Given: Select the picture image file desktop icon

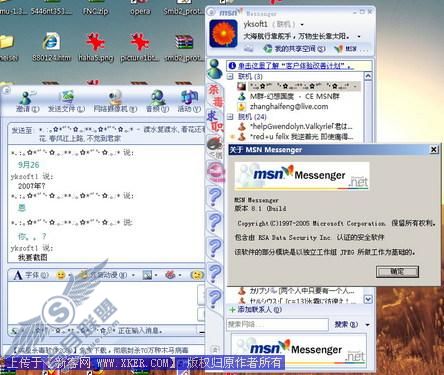Looking at the screenshot, I should tap(140, 47).
